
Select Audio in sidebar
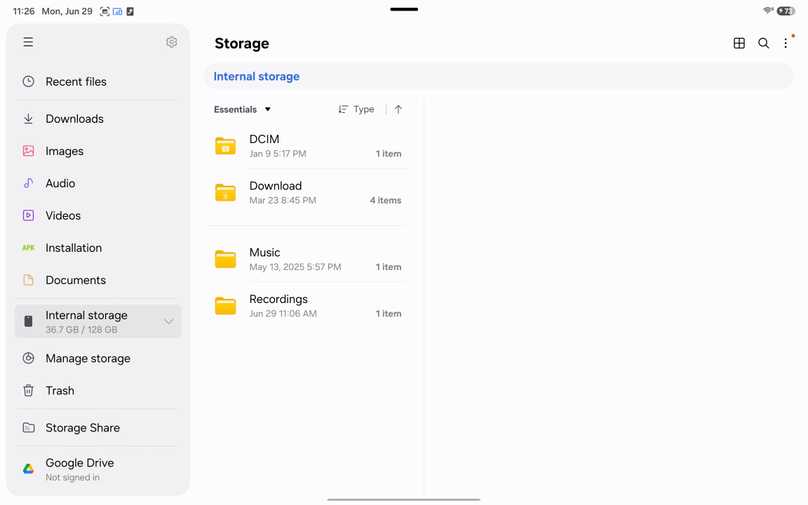98,183
